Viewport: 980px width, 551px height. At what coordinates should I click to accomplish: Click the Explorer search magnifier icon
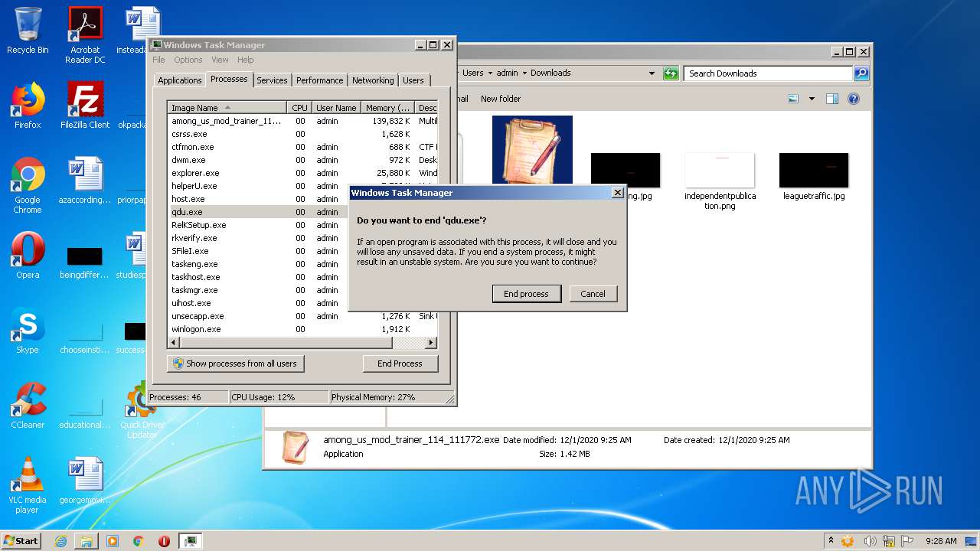pos(861,73)
